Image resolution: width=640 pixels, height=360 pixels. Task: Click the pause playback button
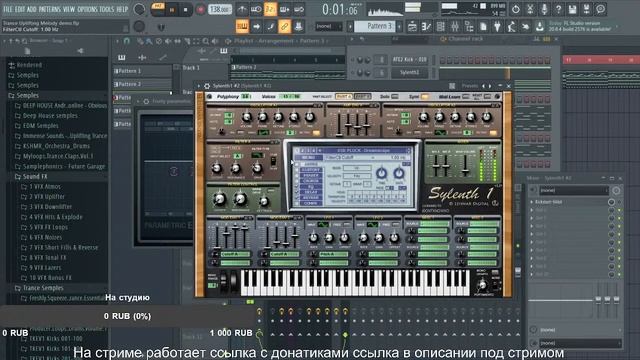pyautogui.click(x=172, y=10)
